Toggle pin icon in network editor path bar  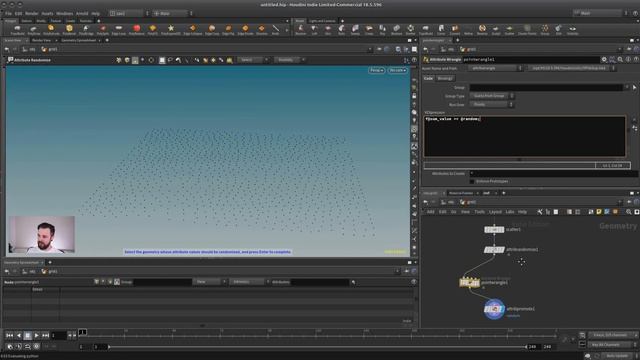click(629, 202)
